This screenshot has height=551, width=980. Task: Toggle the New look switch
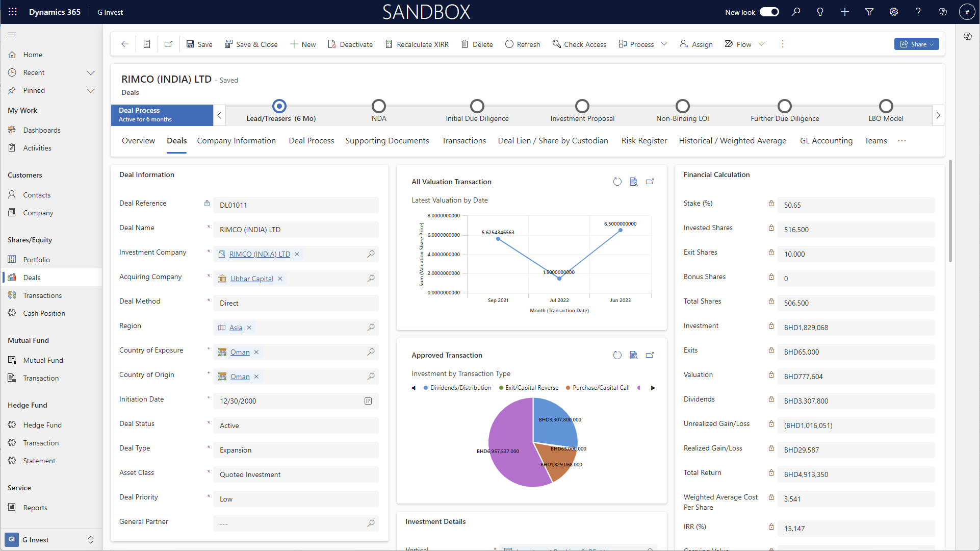click(769, 12)
